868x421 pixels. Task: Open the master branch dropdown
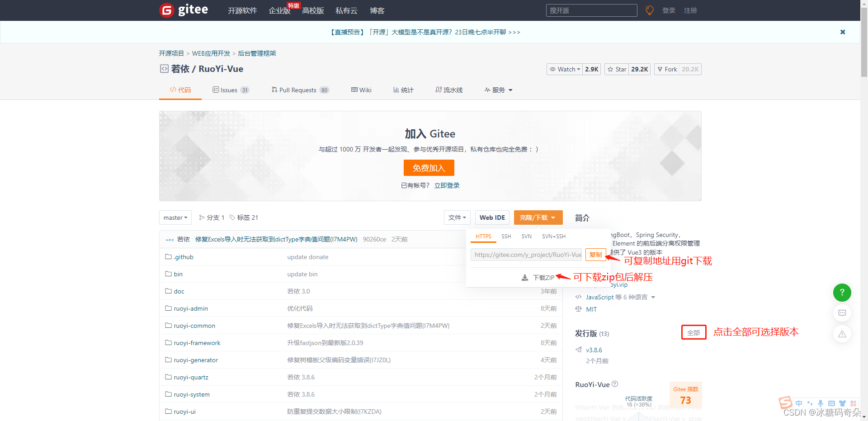click(175, 218)
